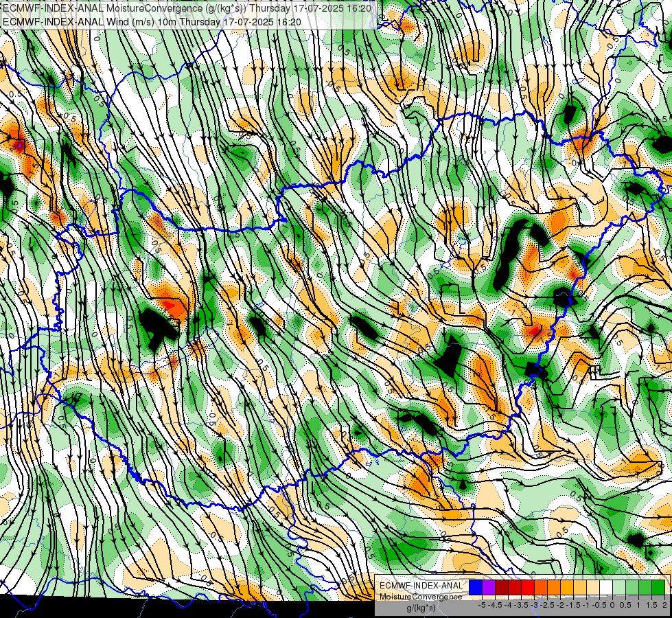Select the pale peach legend swatch ending at -0.5
Screen dimensions: 672x618
tap(593, 587)
